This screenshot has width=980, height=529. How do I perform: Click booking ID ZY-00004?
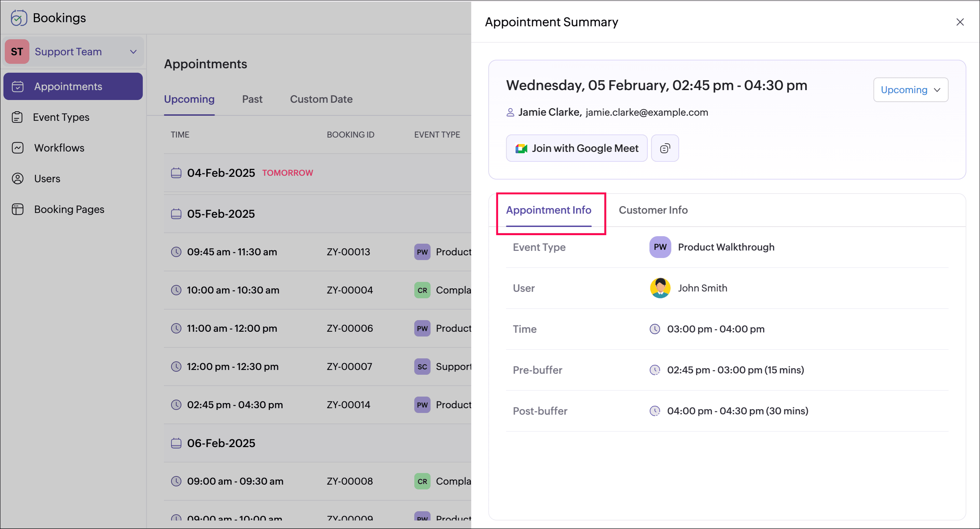pyautogui.click(x=350, y=290)
